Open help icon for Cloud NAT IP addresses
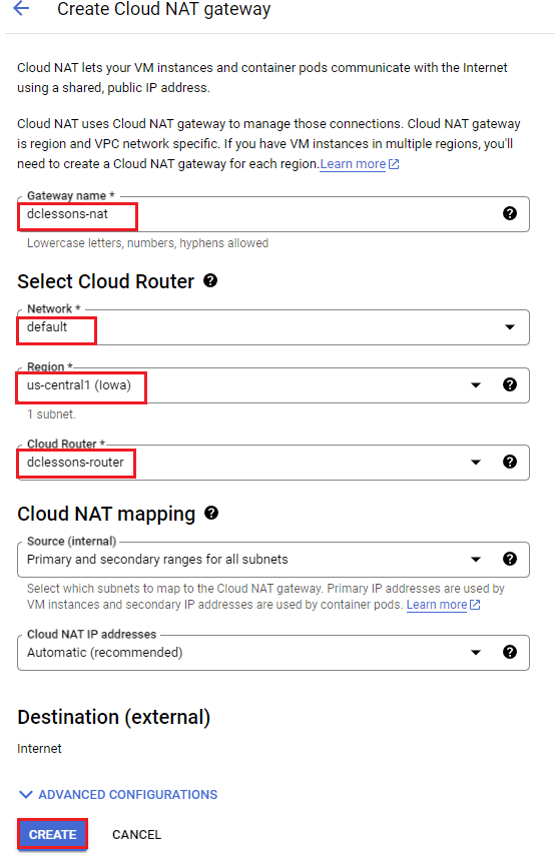Screen dimensions: 555x853 tap(509, 652)
